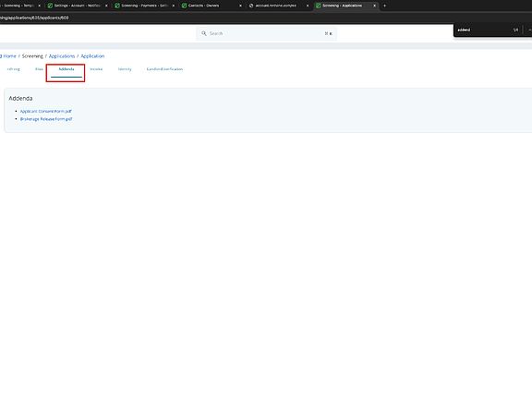Open Applicant Consent Form.pdf link
Image resolution: width=532 pixels, height=399 pixels.
[46, 111]
